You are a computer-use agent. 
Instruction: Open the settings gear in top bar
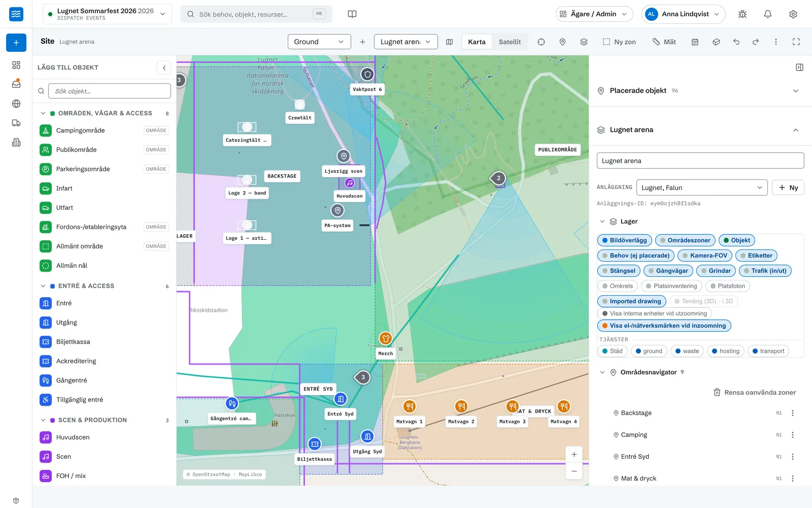click(793, 14)
